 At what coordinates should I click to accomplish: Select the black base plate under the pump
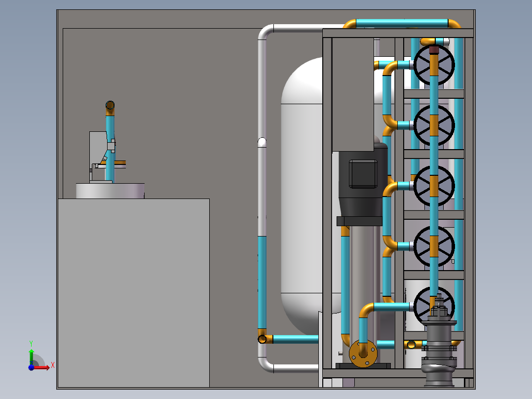coord(363,366)
